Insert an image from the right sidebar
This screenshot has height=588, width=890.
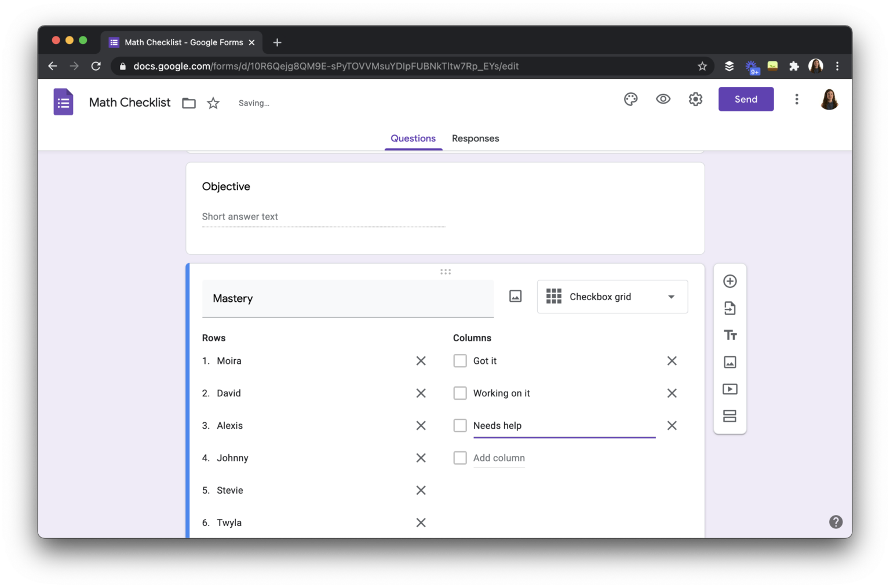tap(730, 361)
